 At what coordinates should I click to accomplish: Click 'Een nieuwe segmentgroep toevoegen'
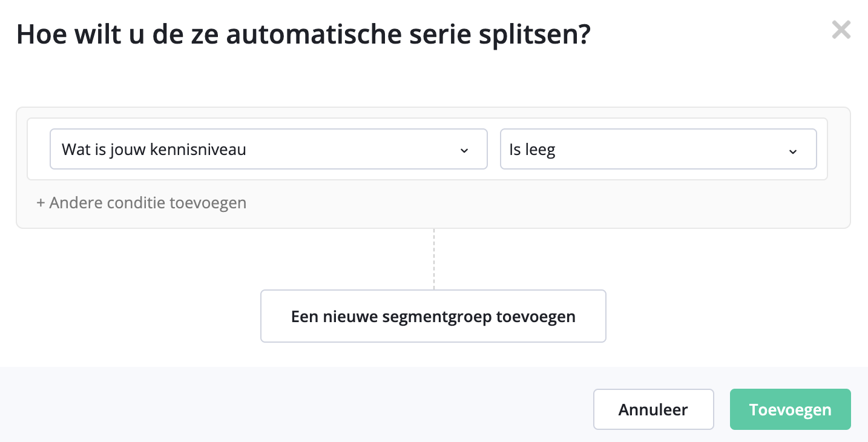433,315
